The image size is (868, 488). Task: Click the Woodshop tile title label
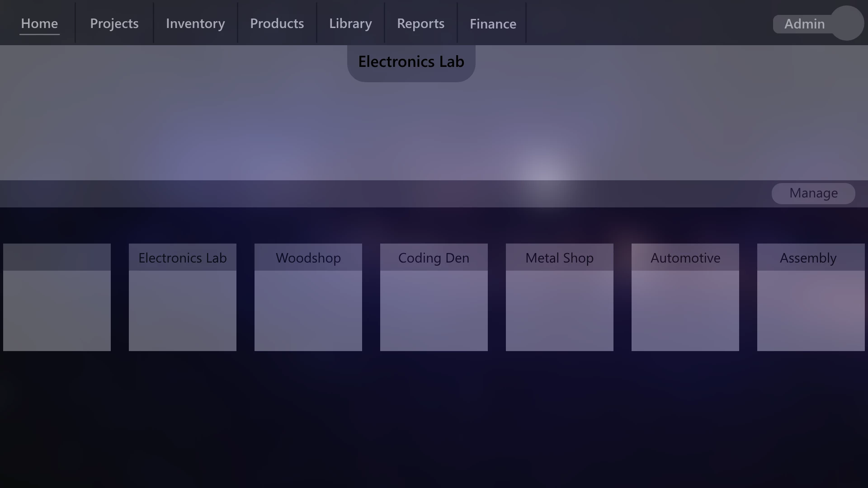click(x=308, y=258)
